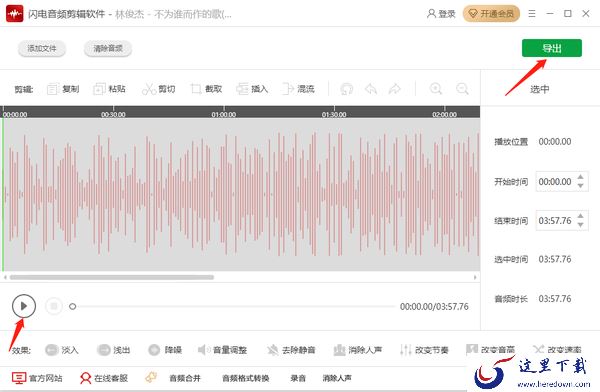
Task: Click the 结束时间 end time field
Action: coord(555,220)
